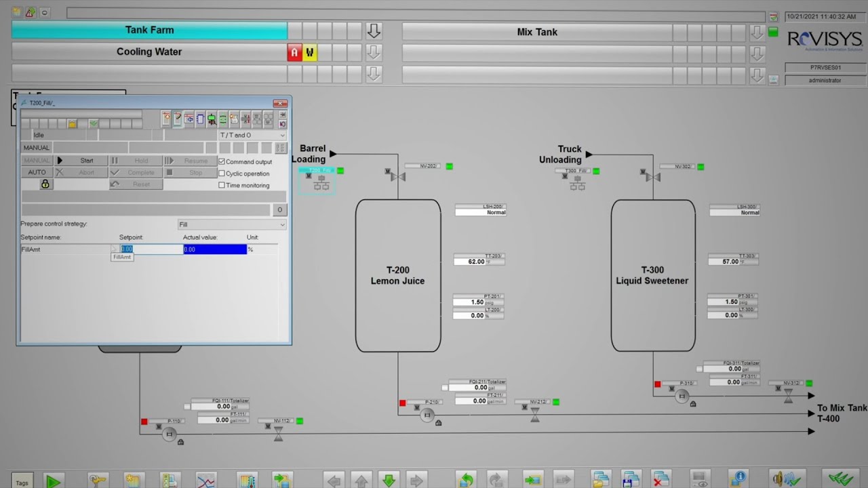Click the Complete button

(x=136, y=172)
